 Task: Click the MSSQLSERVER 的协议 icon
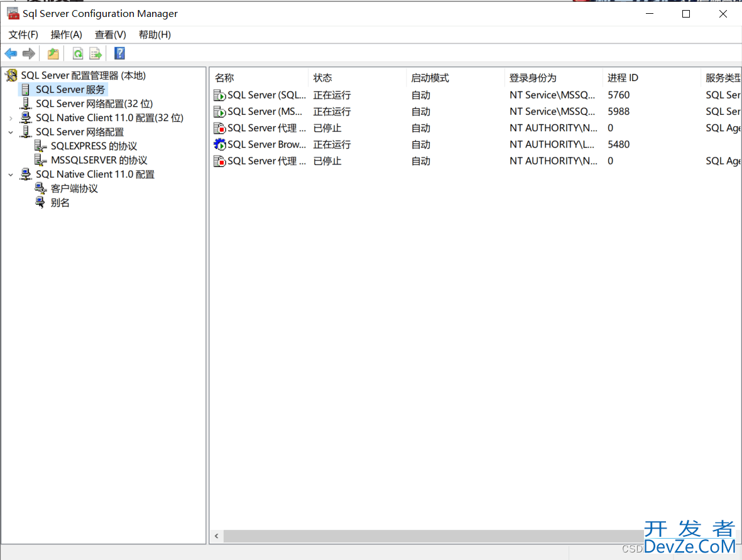[41, 160]
